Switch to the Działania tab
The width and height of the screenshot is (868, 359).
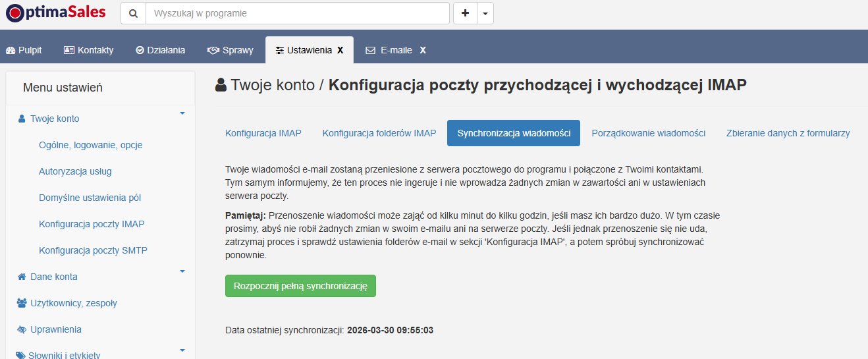tap(160, 50)
